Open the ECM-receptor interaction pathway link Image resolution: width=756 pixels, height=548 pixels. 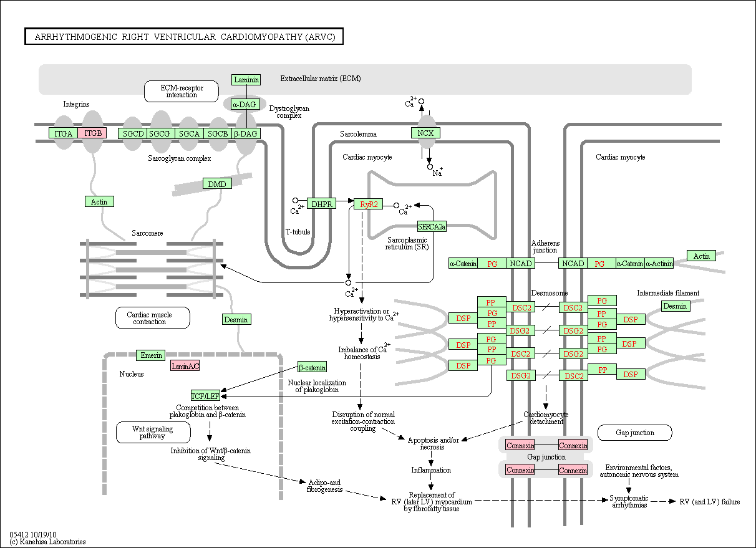coord(182,91)
